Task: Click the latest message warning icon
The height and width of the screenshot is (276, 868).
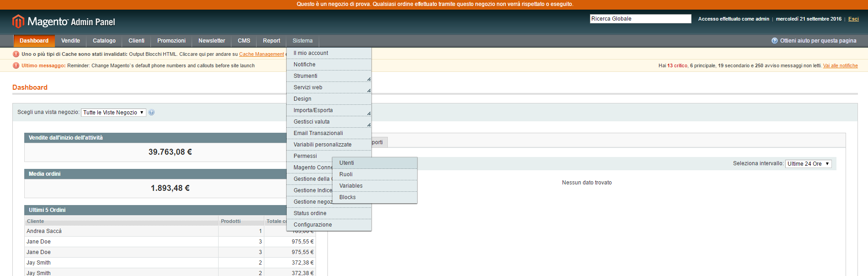Action: point(16,65)
